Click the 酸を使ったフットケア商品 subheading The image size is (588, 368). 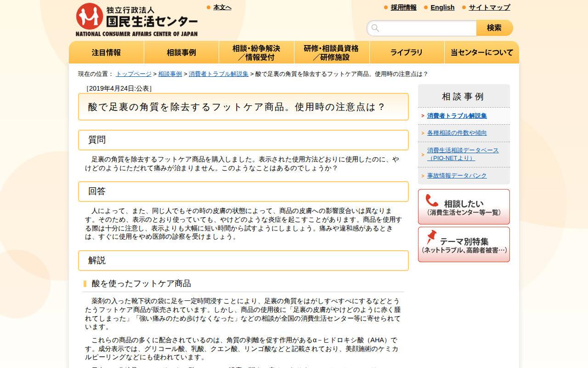(141, 283)
